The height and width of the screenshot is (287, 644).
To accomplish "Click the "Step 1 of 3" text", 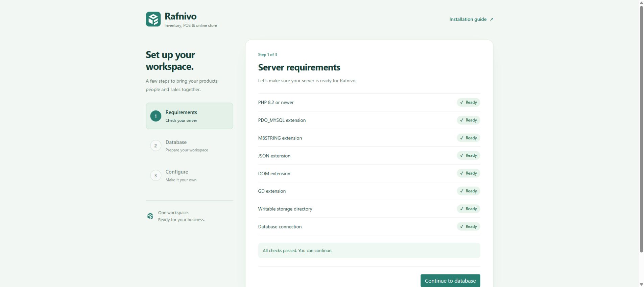I will click(x=267, y=54).
